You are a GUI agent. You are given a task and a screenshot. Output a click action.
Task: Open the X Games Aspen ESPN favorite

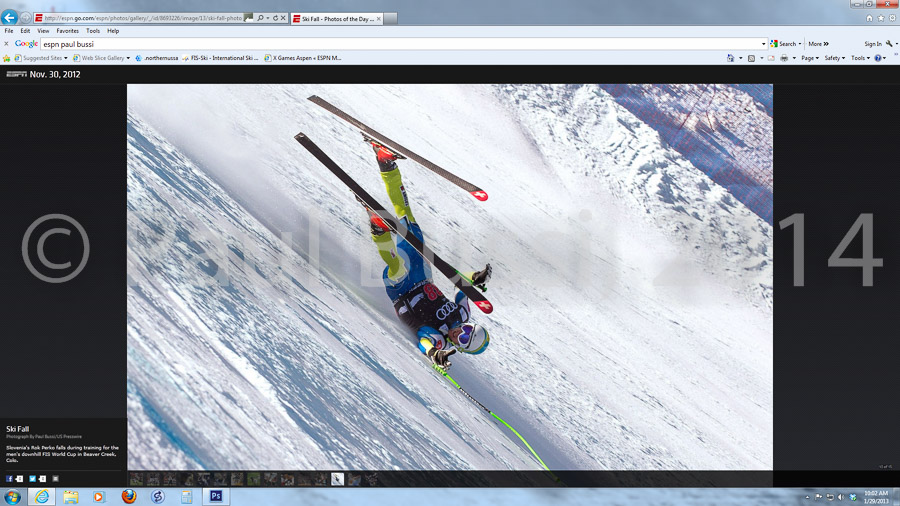[x=302, y=58]
